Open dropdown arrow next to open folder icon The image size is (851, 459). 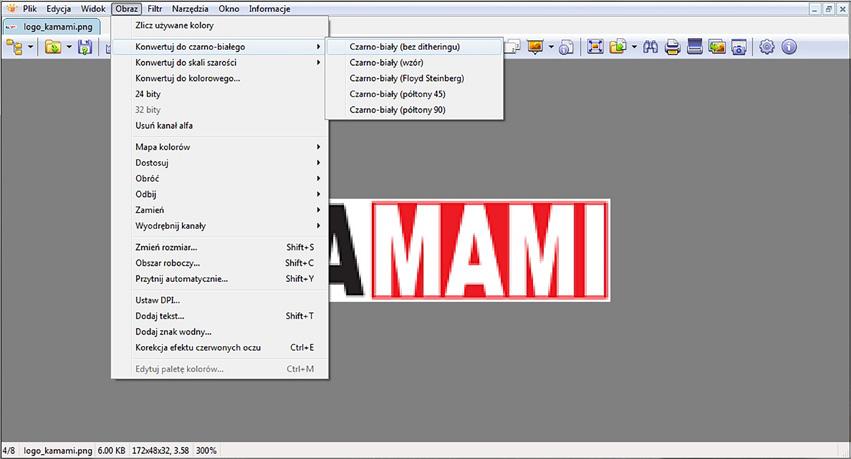pyautogui.click(x=69, y=47)
